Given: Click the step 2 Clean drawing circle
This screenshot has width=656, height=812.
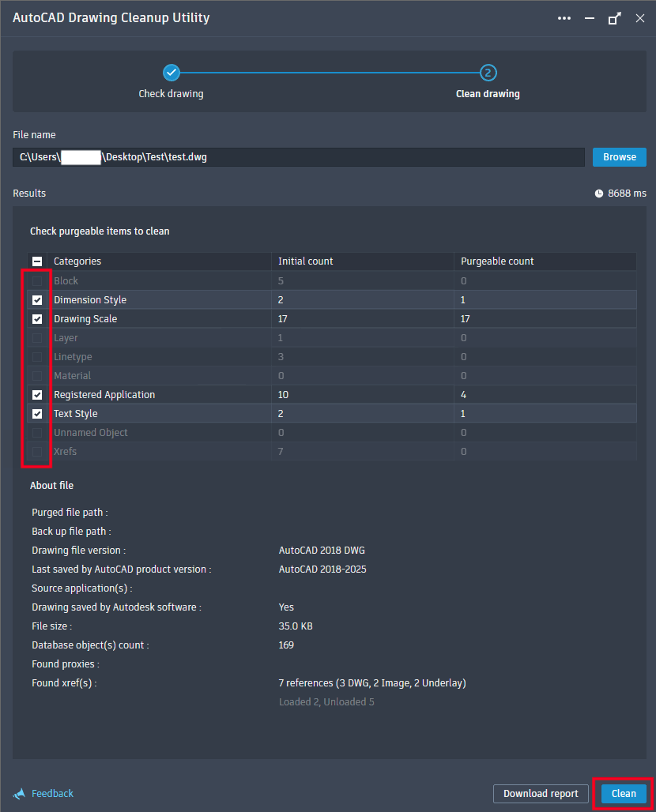Looking at the screenshot, I should click(x=488, y=73).
